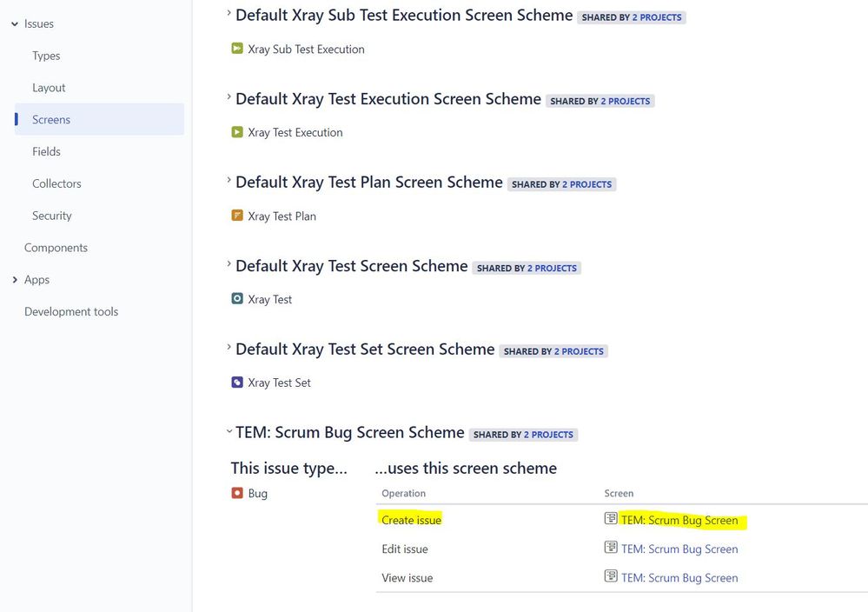The image size is (868, 612).
Task: Click the 'Default Xray Test Set Screen Scheme' heading
Action: pyautogui.click(x=365, y=349)
